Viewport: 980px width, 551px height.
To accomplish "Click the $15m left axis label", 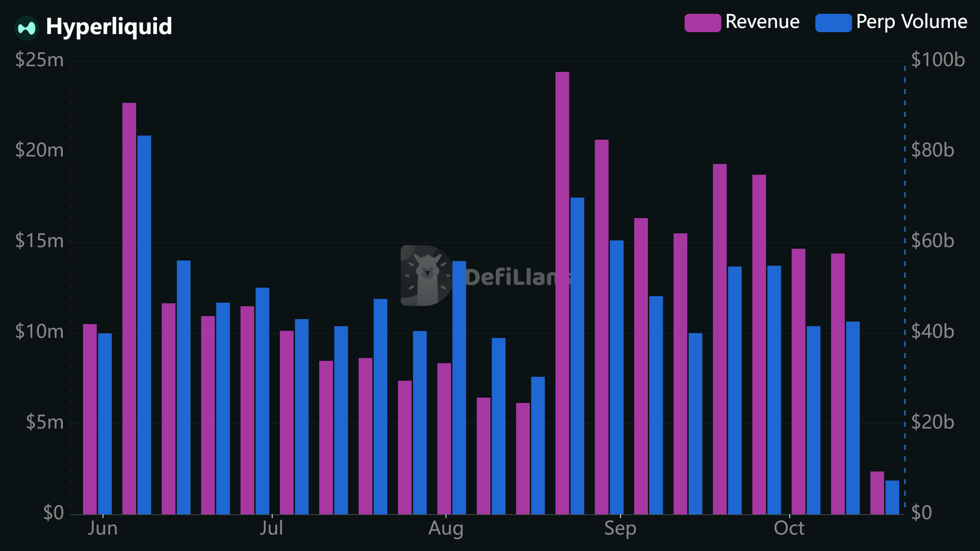I will tap(39, 241).
